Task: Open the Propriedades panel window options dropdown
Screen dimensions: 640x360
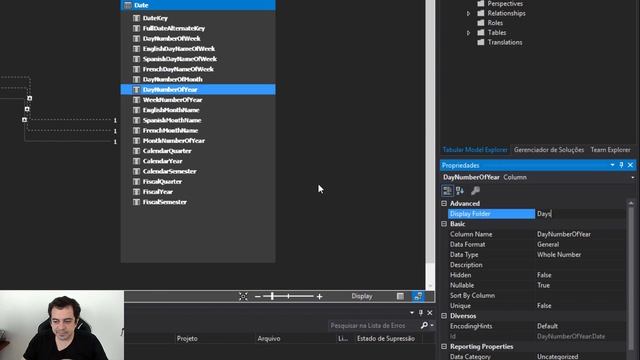Action: pos(612,165)
